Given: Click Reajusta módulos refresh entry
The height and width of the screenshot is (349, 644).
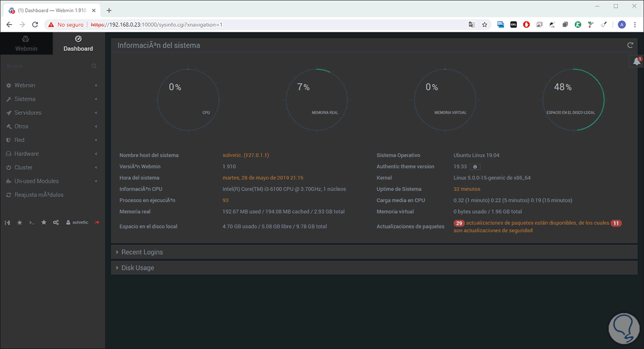Looking at the screenshot, I should [52, 195].
